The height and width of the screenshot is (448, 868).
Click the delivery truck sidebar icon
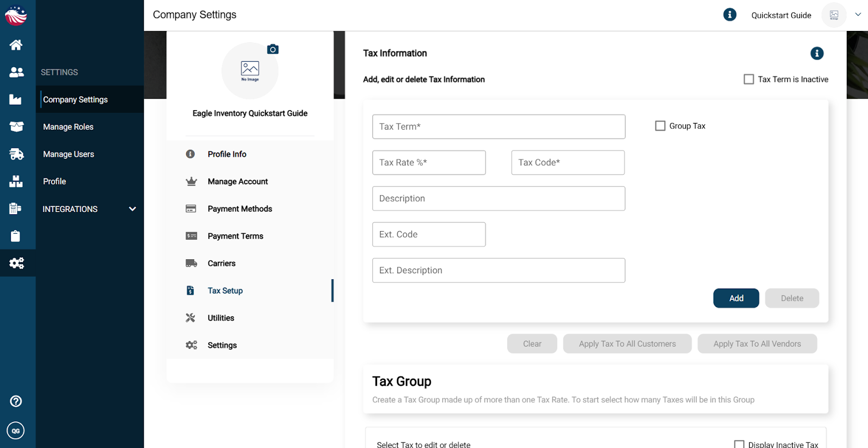point(16,154)
